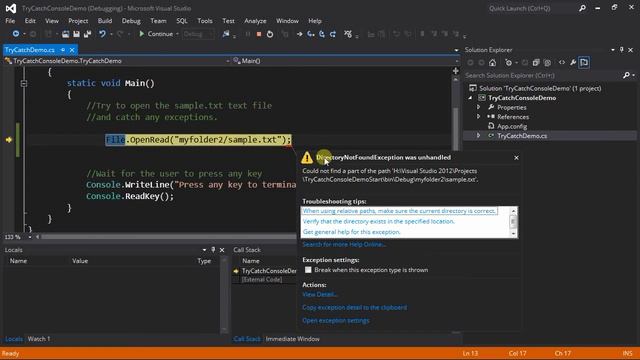Viewport: 640px width, 360px height.
Task: Open the TryCatchConsoleDemo.TryCatchDemo class dropdown
Action: pyautogui.click(x=228, y=61)
